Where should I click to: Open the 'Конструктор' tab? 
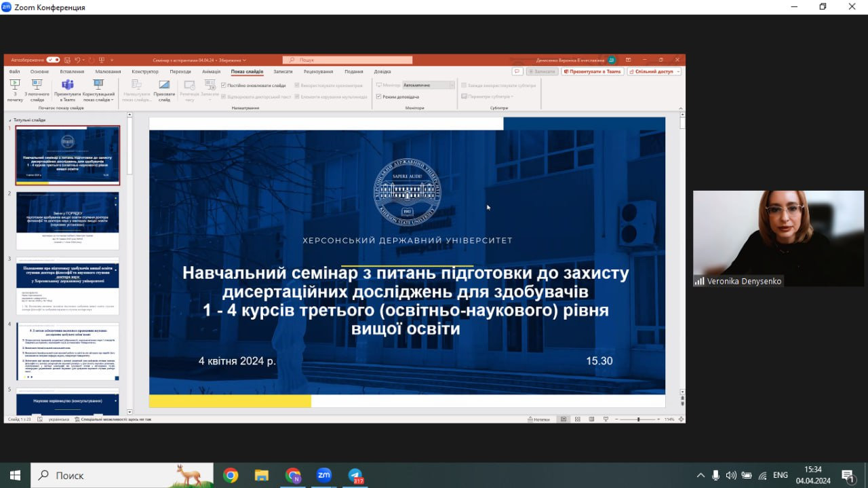point(145,71)
